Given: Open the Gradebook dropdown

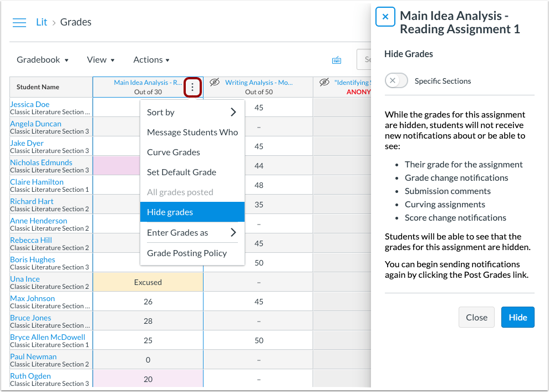Looking at the screenshot, I should (x=43, y=59).
